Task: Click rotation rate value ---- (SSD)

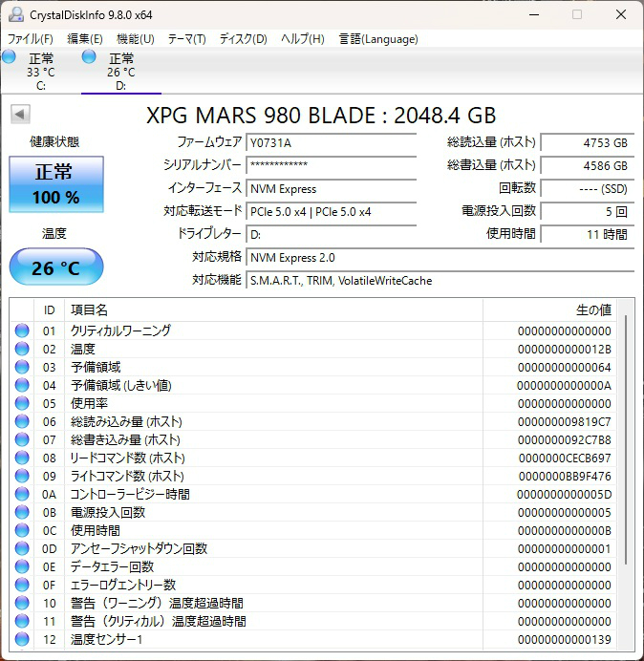Action: (588, 189)
